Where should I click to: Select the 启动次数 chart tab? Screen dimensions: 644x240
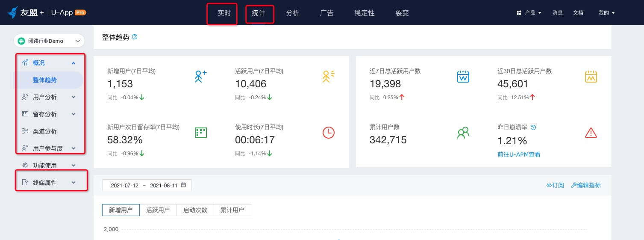pyautogui.click(x=195, y=210)
